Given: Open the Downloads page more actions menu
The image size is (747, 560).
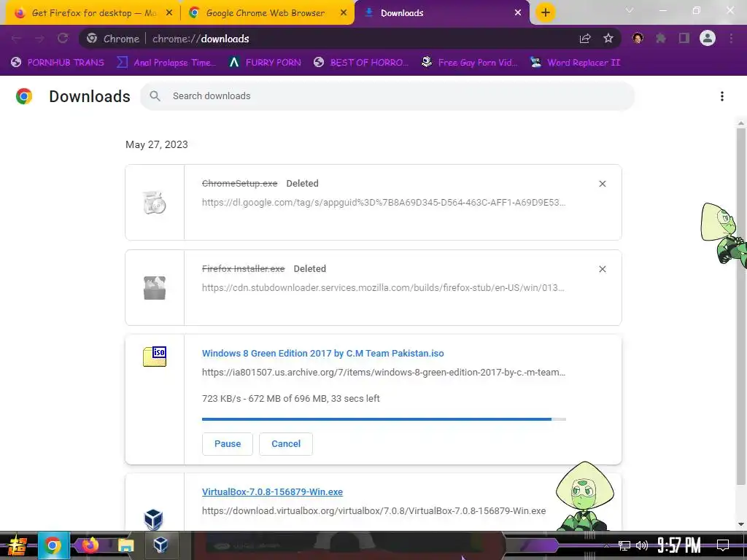Looking at the screenshot, I should click(x=721, y=96).
